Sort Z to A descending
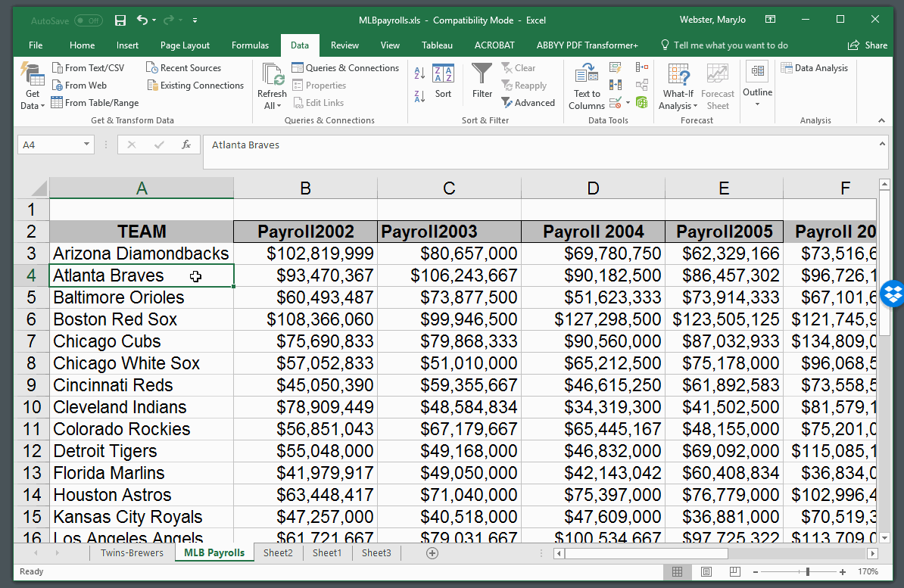Viewport: 904px width, 588px height. coord(419,96)
